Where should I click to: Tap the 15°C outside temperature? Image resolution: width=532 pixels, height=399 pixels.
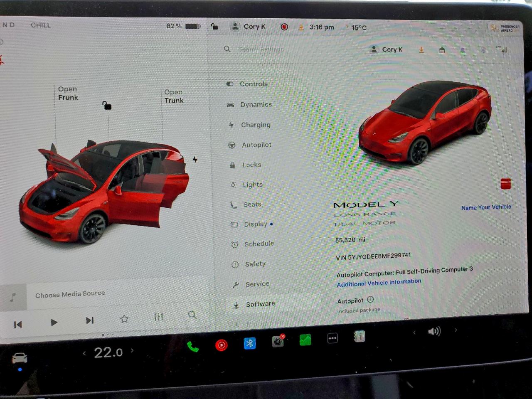[359, 27]
